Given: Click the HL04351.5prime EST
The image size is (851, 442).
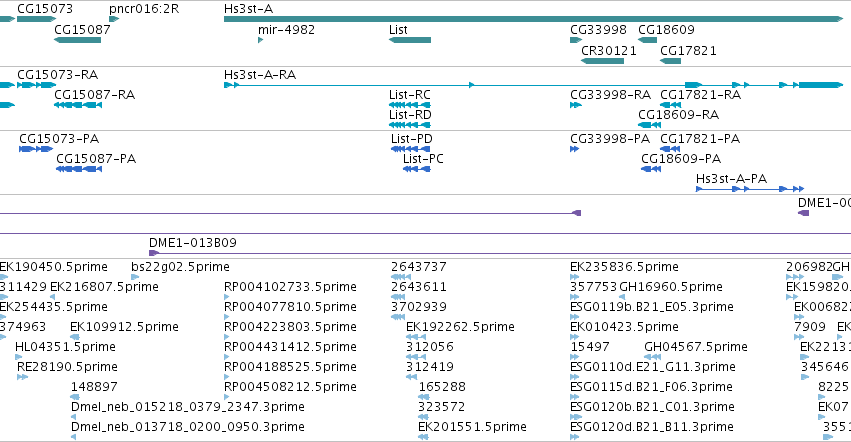Looking at the screenshot, I should pyautogui.click(x=18, y=357).
